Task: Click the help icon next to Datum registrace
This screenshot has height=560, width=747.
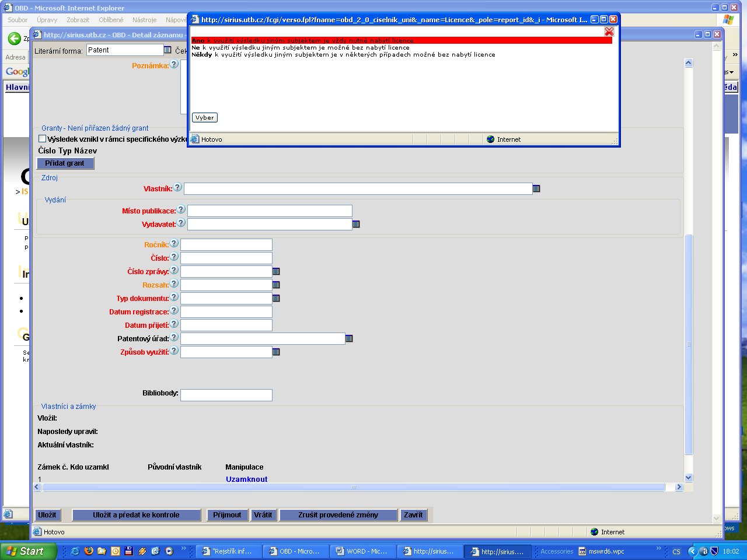Action: [x=174, y=310]
